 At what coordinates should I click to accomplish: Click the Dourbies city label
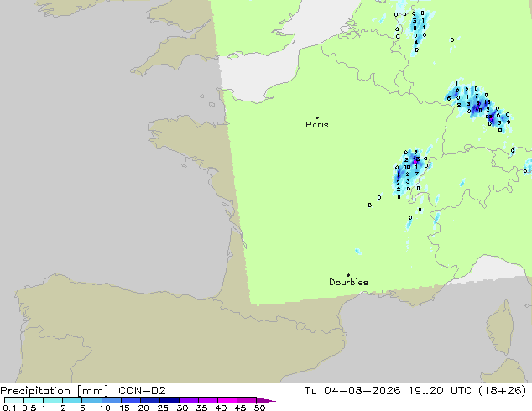tap(348, 282)
